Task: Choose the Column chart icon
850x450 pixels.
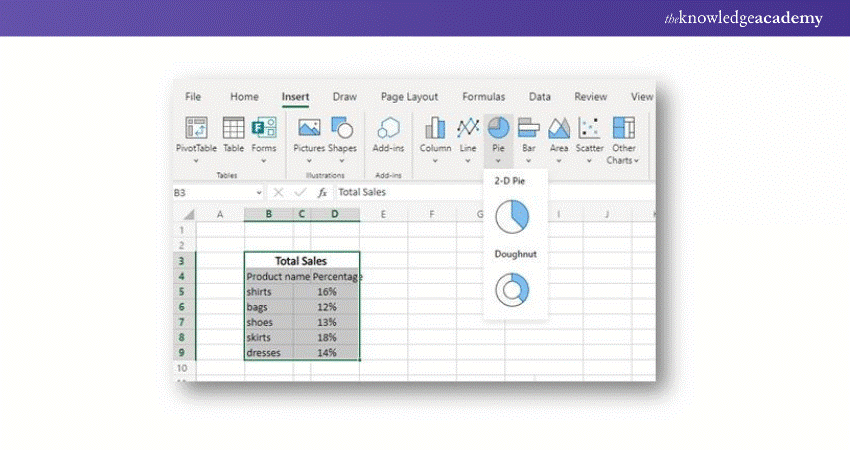Action: point(435,128)
